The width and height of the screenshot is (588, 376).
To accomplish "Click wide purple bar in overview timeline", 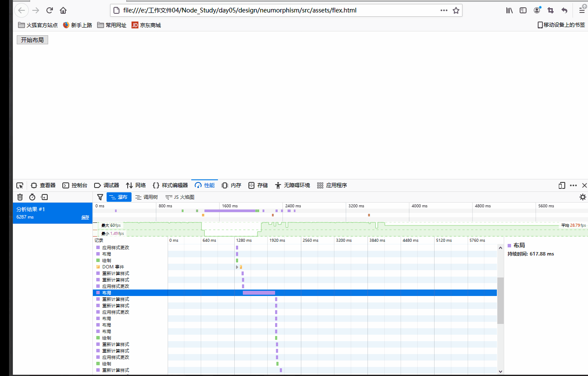I will click(230, 211).
